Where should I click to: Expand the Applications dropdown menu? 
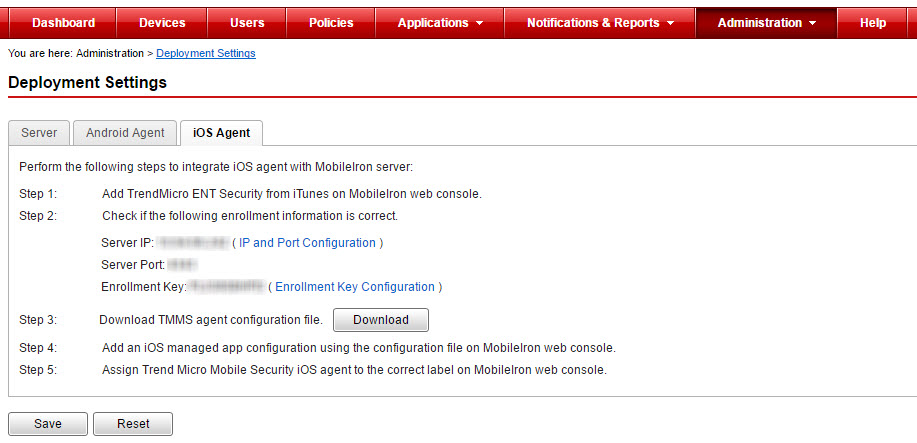coord(440,23)
